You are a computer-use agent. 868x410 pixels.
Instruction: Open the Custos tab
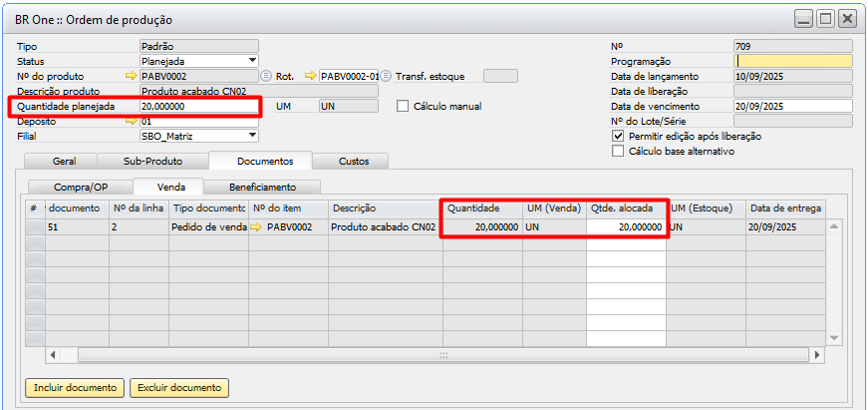pyautogui.click(x=353, y=161)
